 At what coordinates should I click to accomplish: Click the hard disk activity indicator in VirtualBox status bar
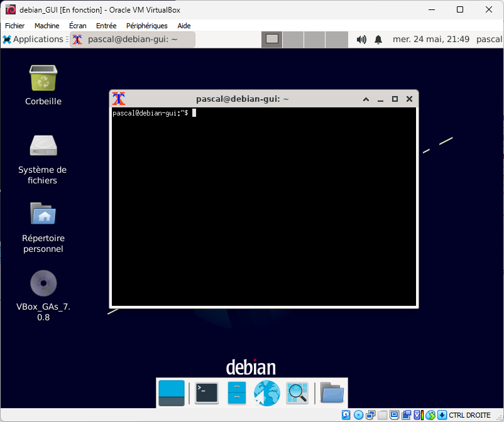point(346,415)
